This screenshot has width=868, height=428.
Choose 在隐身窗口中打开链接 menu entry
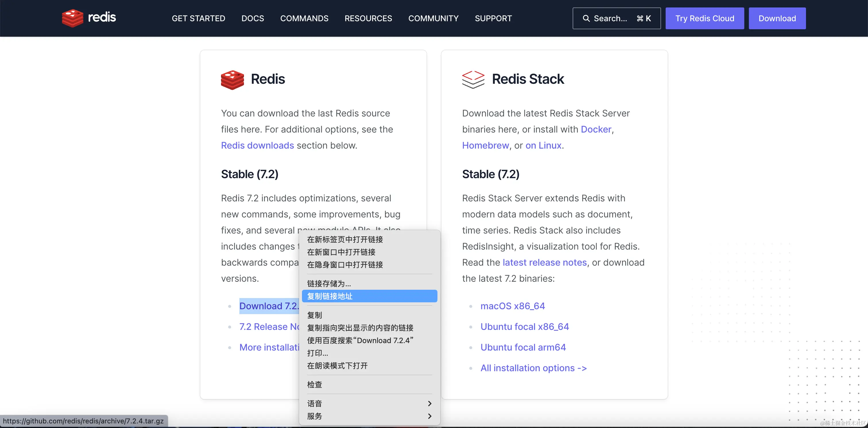(x=369, y=265)
